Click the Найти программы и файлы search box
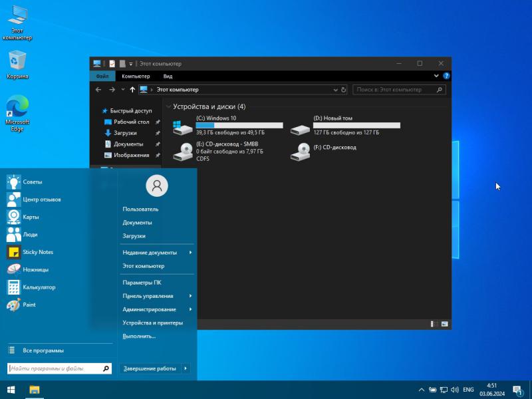The width and height of the screenshot is (532, 399). (x=60, y=368)
